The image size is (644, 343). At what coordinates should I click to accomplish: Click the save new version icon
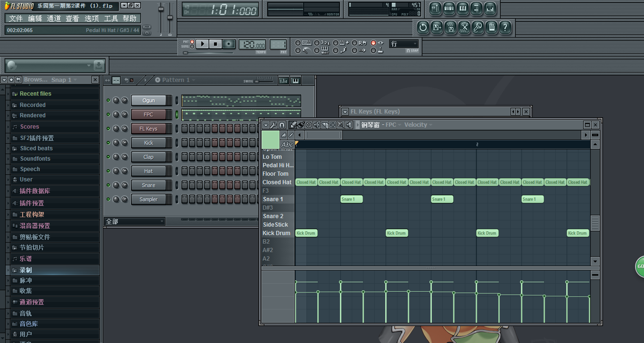click(x=437, y=28)
